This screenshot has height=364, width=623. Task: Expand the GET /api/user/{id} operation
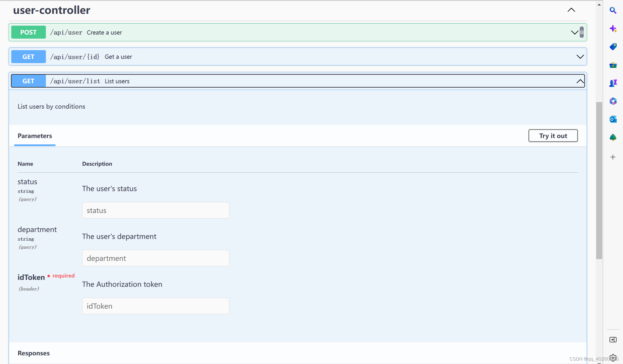[x=580, y=57]
